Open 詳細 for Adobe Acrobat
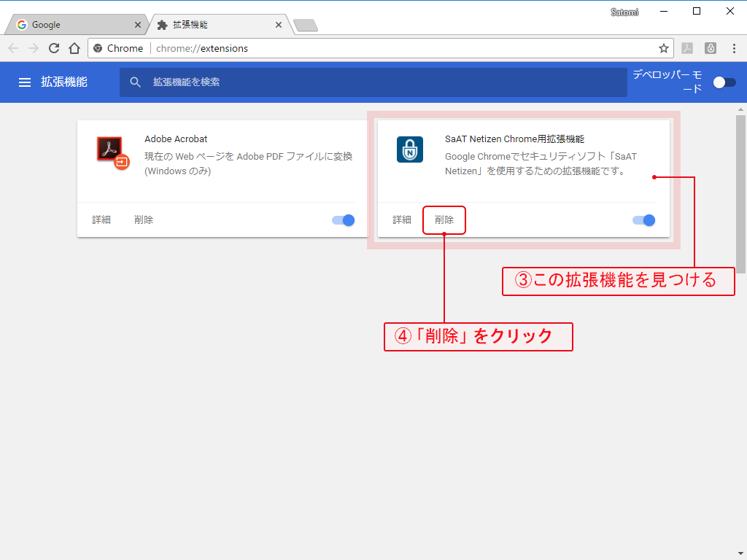747x560 pixels. (x=101, y=219)
